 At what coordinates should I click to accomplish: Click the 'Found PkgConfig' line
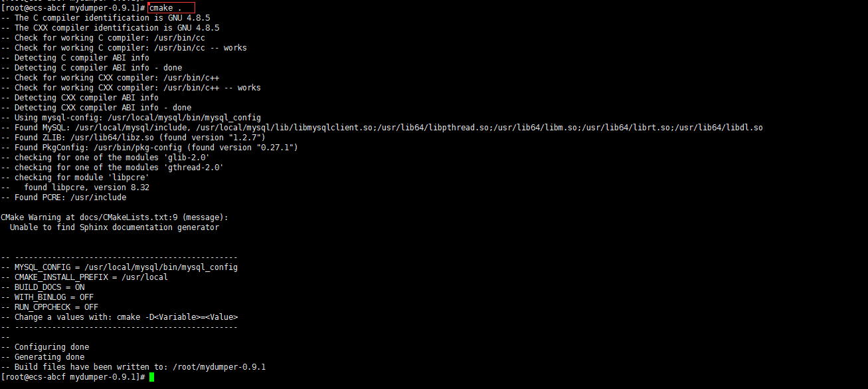[x=149, y=148]
